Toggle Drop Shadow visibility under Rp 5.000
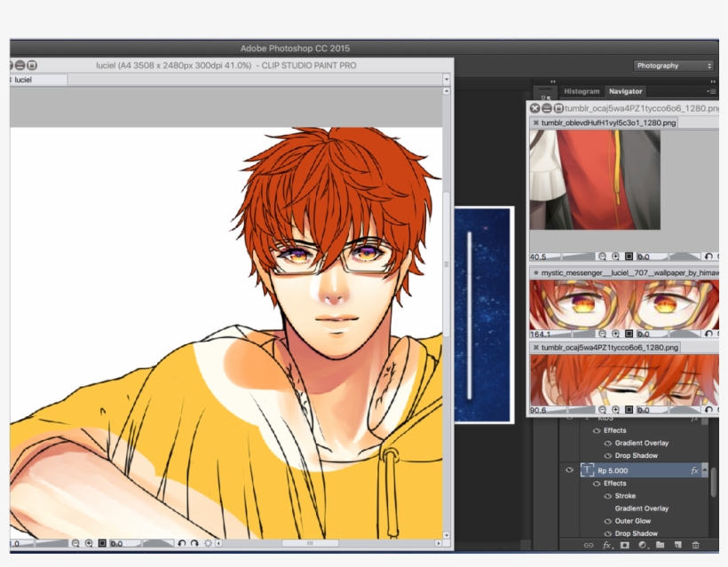728x567 pixels. (608, 534)
